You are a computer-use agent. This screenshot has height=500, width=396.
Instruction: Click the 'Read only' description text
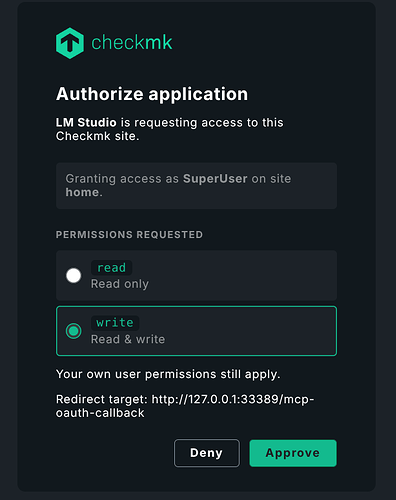pyautogui.click(x=120, y=284)
